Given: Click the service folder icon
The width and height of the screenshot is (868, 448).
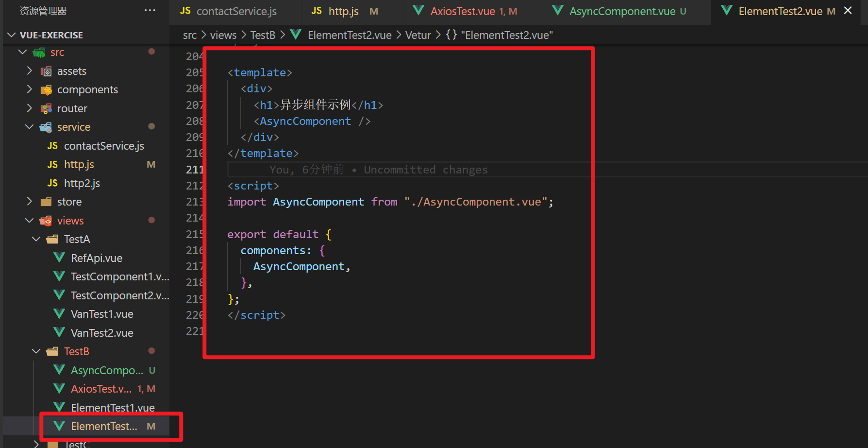Looking at the screenshot, I should [x=46, y=127].
